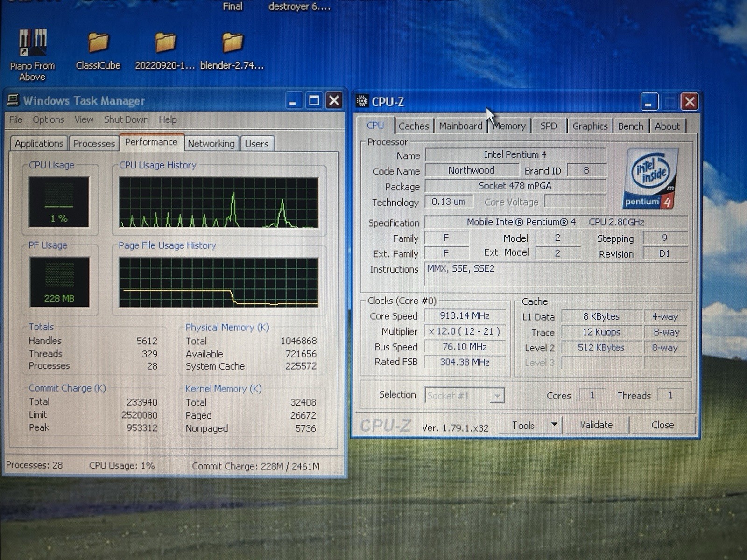The height and width of the screenshot is (560, 747).
Task: Select the Performance tab
Action: coord(151,142)
